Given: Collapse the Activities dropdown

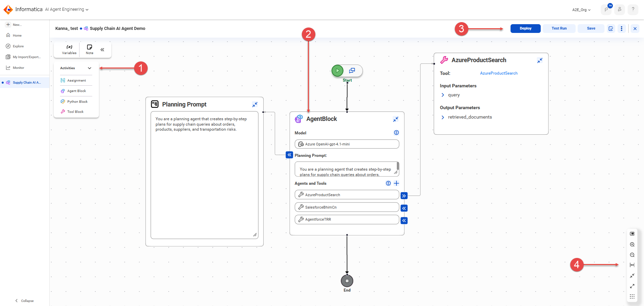Looking at the screenshot, I should 90,68.
